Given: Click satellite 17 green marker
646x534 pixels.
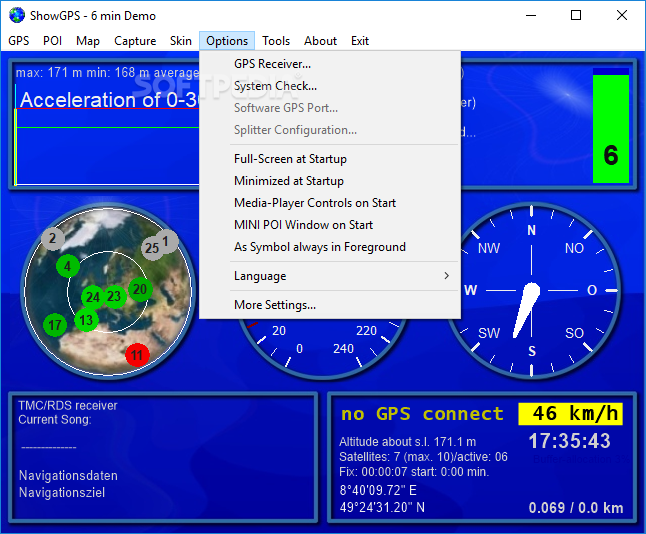Looking at the screenshot, I should coord(55,325).
